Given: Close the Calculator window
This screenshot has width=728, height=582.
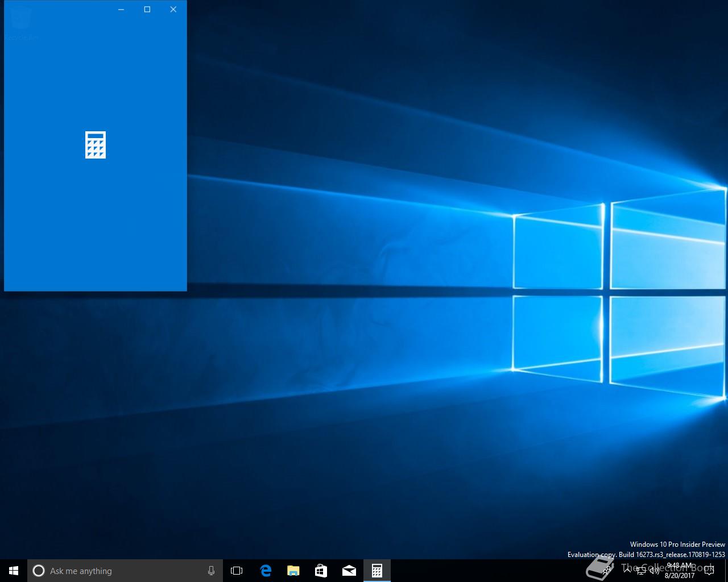Looking at the screenshot, I should click(x=173, y=9).
